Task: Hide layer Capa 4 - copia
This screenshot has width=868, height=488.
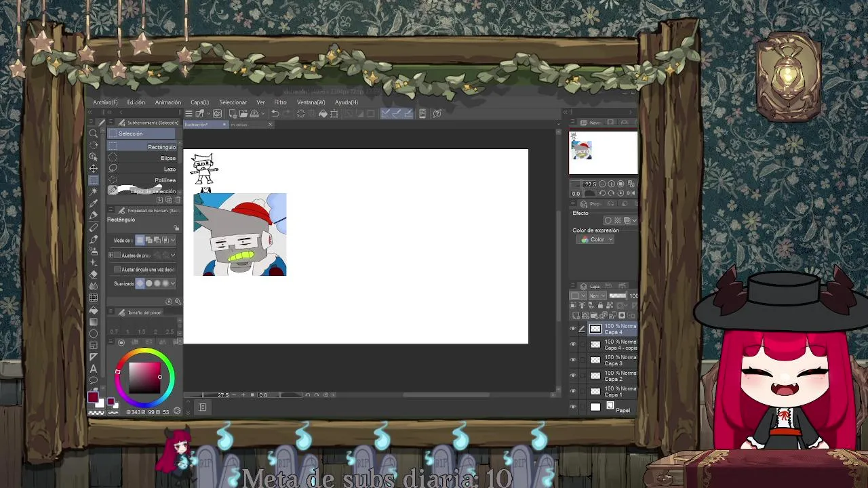Action: tap(573, 345)
